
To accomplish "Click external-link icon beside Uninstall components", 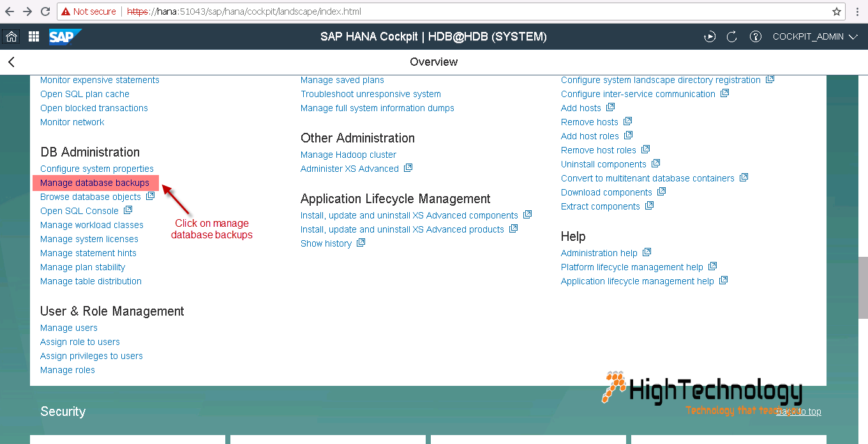I will click(x=656, y=164).
